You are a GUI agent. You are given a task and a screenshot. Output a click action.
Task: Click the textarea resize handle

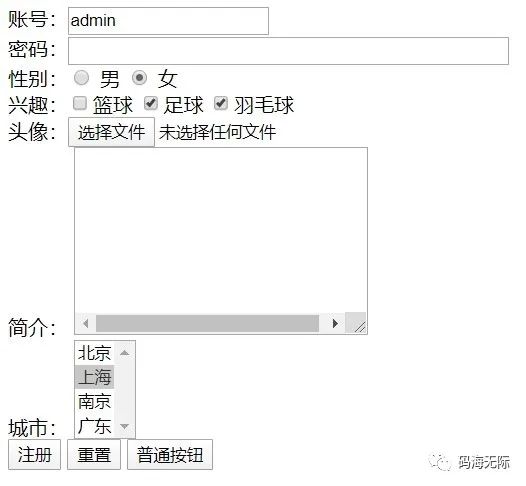(x=356, y=323)
